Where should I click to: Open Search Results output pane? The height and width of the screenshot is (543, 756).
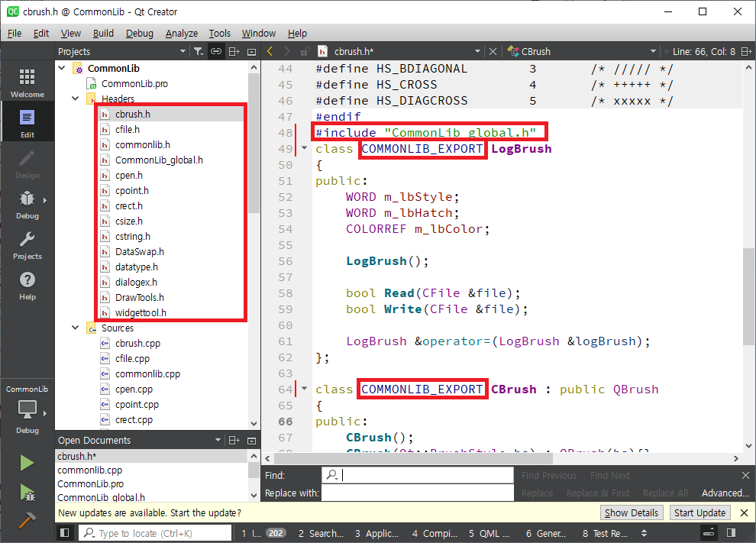(321, 533)
